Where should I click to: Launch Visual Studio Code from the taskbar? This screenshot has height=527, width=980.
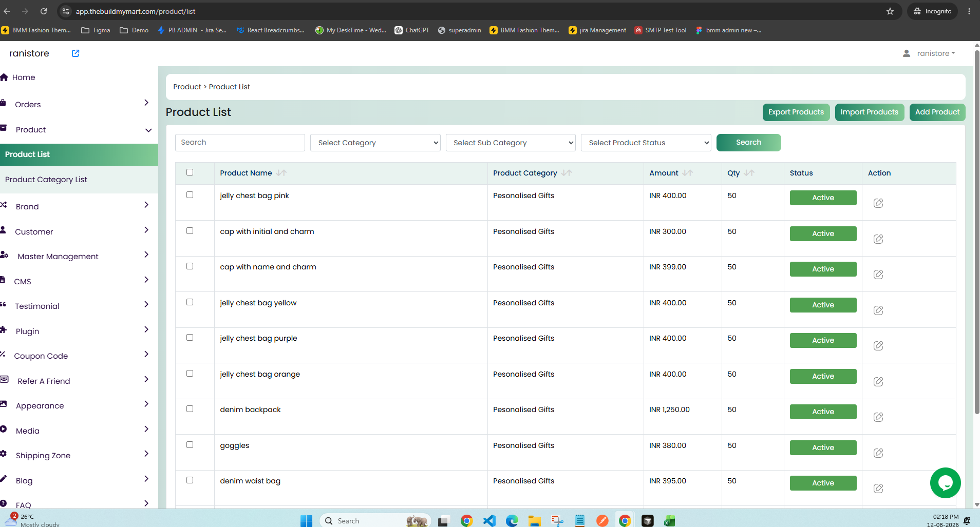(x=489, y=521)
